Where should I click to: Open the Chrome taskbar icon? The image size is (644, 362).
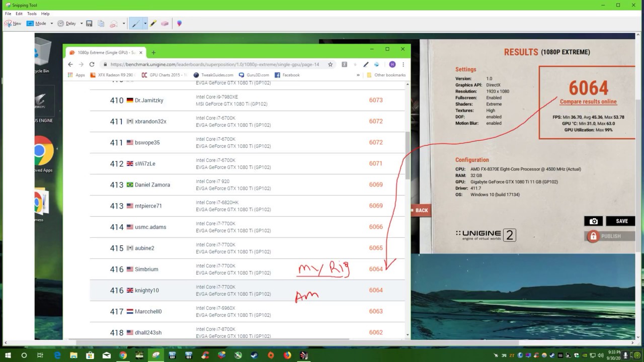pyautogui.click(x=123, y=355)
